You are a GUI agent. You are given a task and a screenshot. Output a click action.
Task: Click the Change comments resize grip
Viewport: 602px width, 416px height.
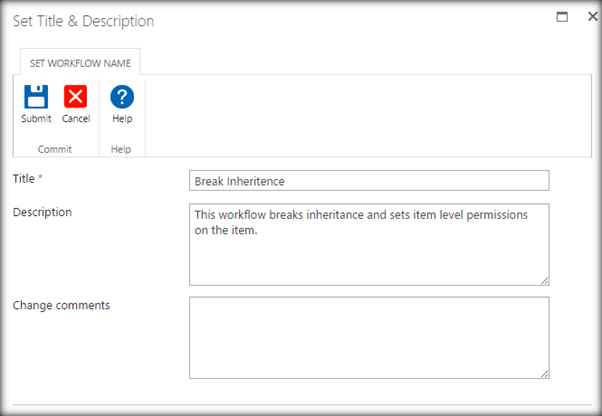[x=544, y=373]
